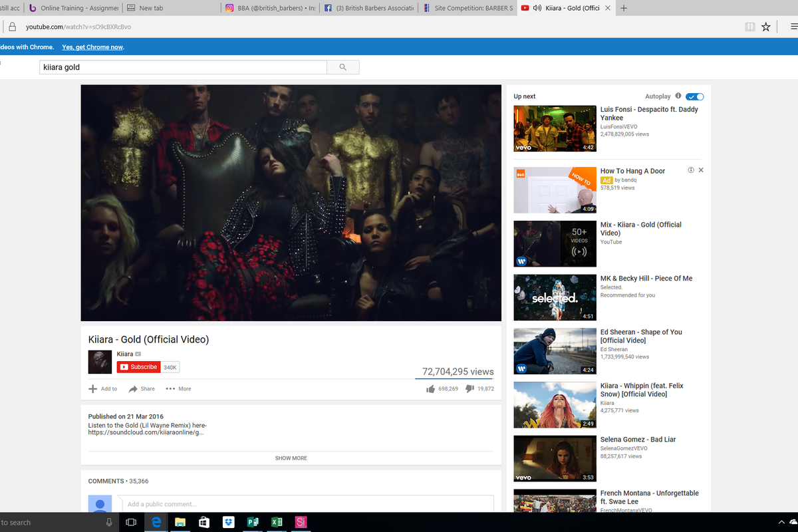Screen dimensions: 798x532
Task: Open Task View on the taskbar
Action: [x=131, y=523]
